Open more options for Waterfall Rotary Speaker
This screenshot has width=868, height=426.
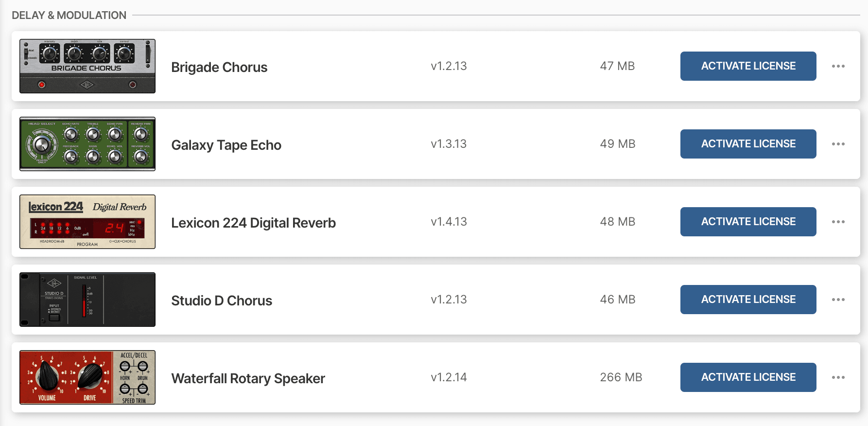[x=838, y=377]
